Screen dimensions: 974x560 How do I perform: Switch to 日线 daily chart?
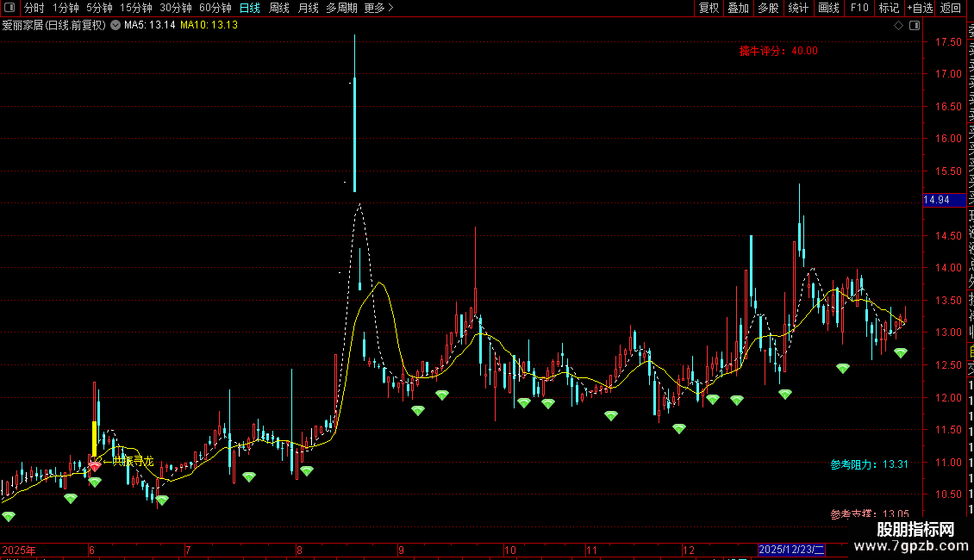coord(250,8)
